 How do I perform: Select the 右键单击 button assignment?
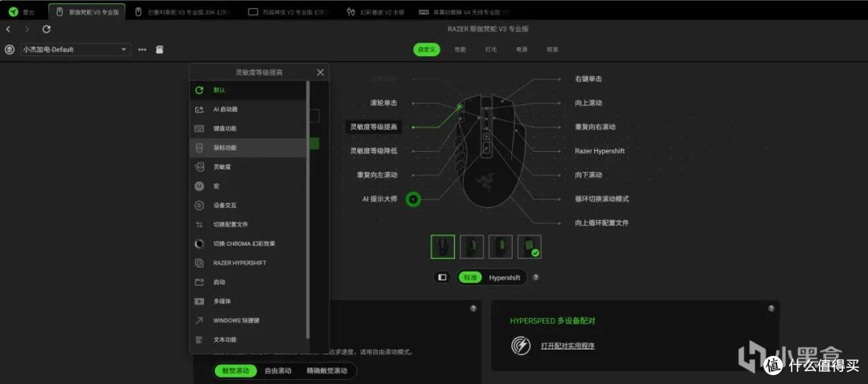click(588, 79)
